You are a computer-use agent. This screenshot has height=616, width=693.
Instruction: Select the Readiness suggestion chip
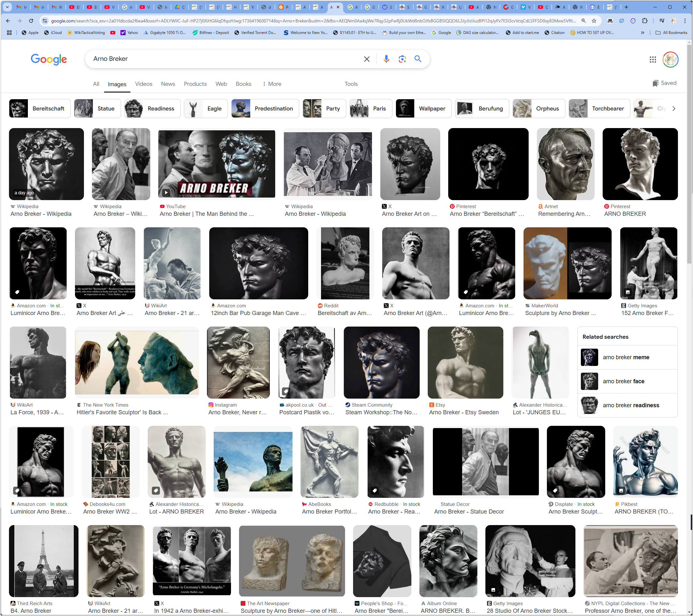(152, 109)
